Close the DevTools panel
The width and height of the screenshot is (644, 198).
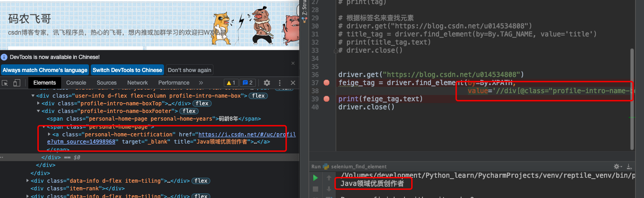click(293, 83)
